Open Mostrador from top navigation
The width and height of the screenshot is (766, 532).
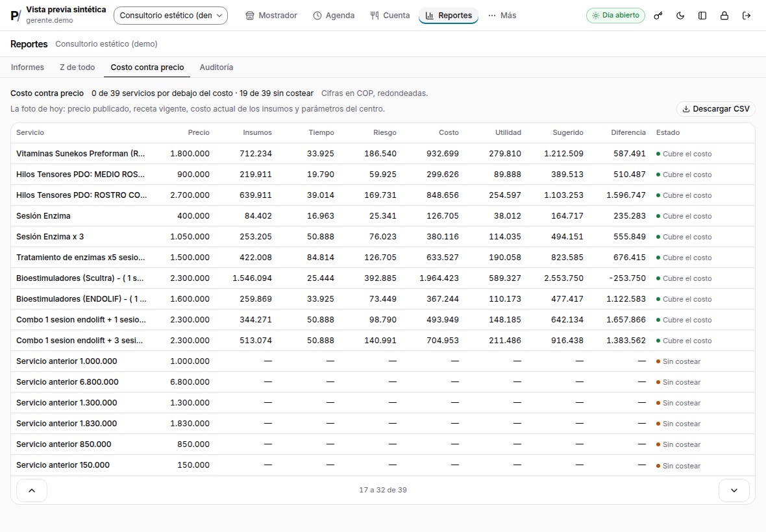pos(271,16)
